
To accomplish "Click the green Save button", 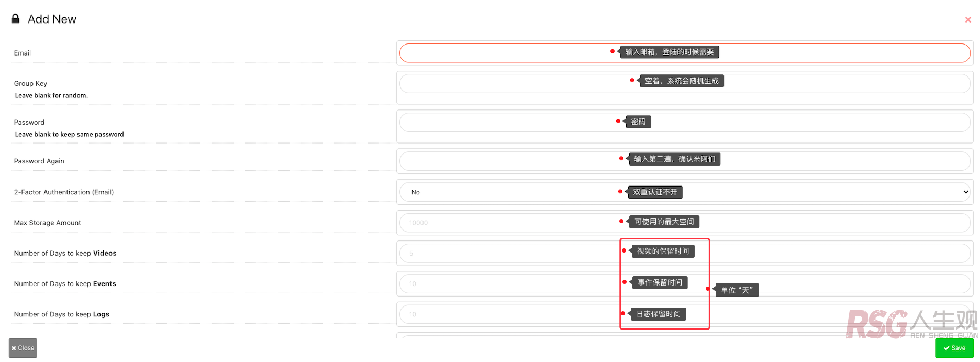I will (x=954, y=348).
